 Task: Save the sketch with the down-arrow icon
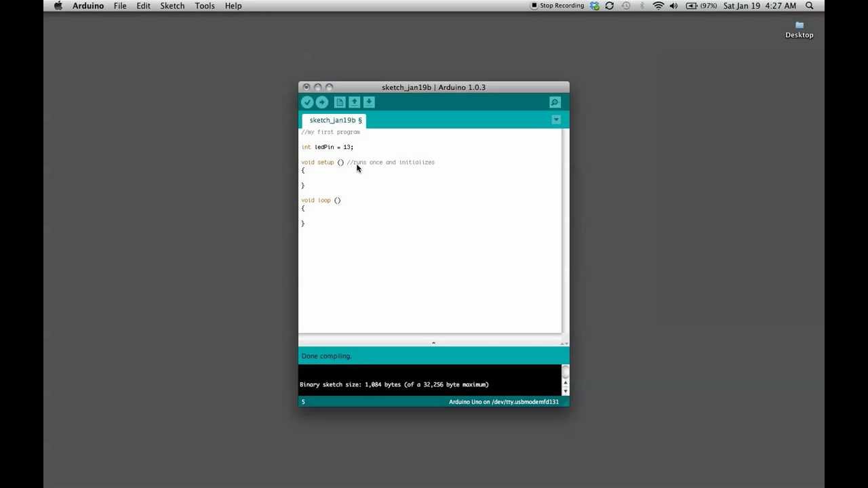(369, 102)
